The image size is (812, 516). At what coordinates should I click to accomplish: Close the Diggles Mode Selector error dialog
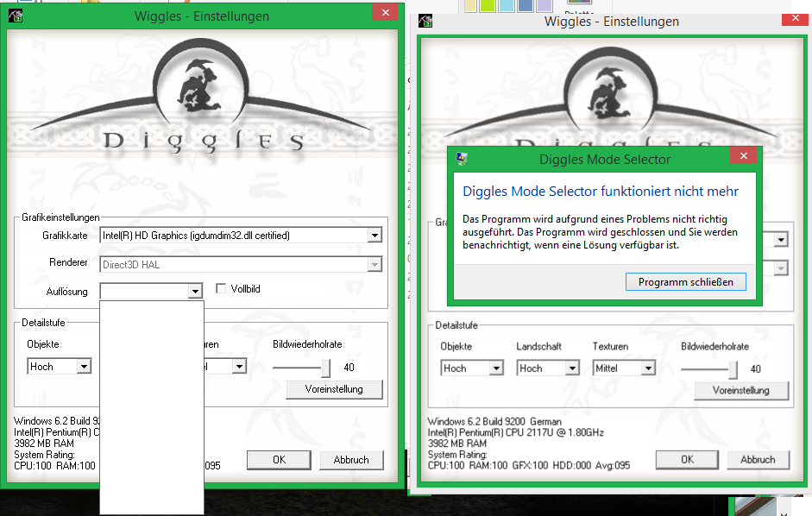742,156
